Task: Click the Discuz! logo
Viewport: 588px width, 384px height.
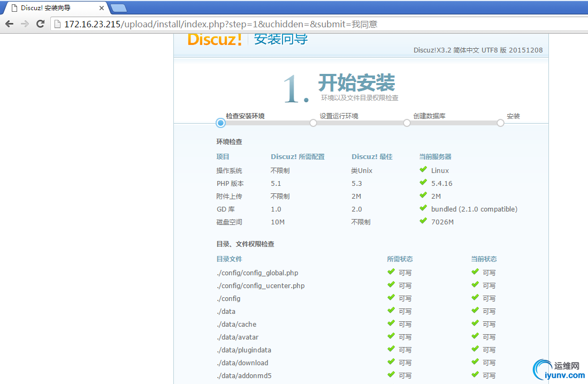Action: (x=215, y=39)
